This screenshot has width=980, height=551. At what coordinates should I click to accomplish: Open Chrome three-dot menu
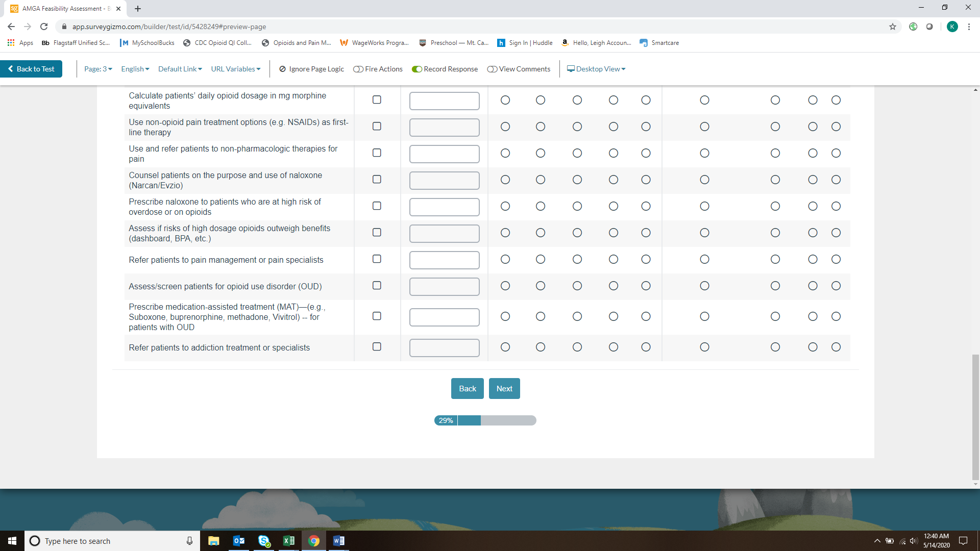(x=968, y=27)
